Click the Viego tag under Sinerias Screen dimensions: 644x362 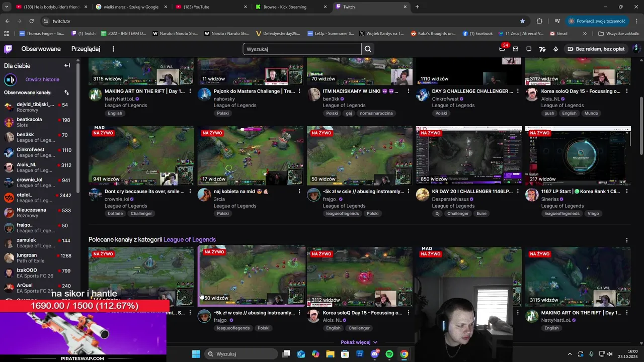pos(593,214)
